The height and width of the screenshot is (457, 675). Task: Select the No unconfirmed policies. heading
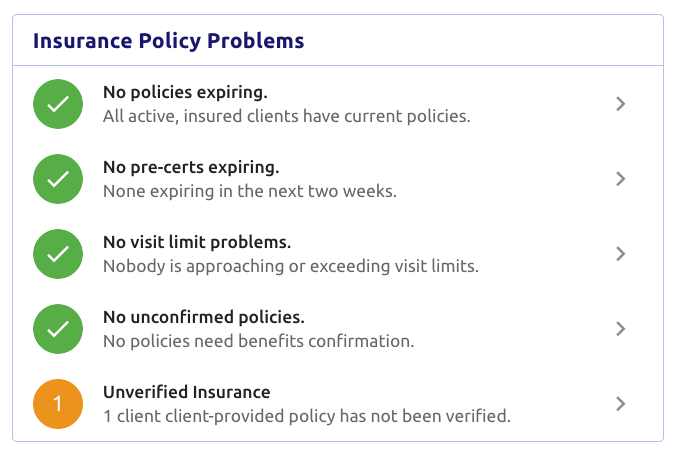tap(204, 317)
